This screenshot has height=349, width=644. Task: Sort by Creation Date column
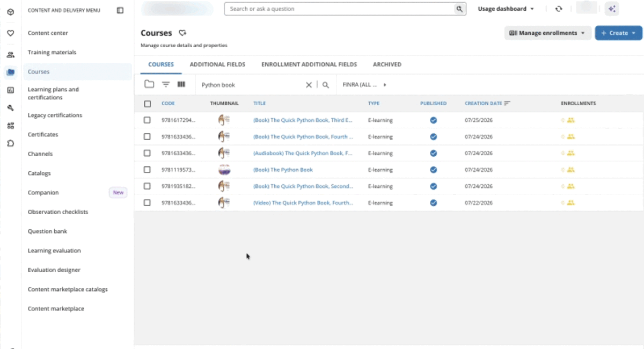487,103
